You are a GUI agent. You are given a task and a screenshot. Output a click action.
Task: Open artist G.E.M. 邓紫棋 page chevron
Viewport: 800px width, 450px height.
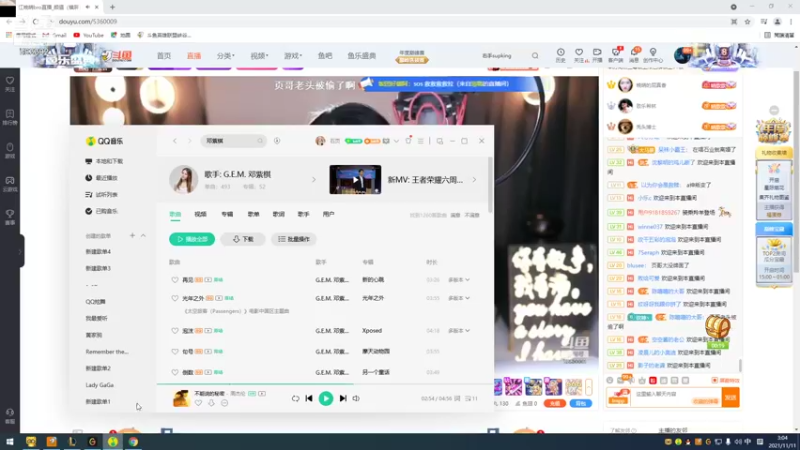click(314, 180)
